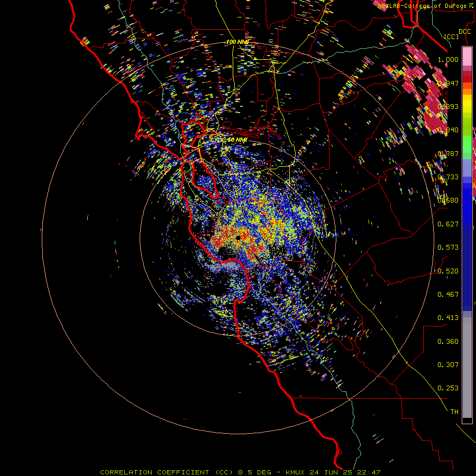Click the 0.307 scale value
The height and width of the screenshot is (476, 476).
click(x=448, y=364)
